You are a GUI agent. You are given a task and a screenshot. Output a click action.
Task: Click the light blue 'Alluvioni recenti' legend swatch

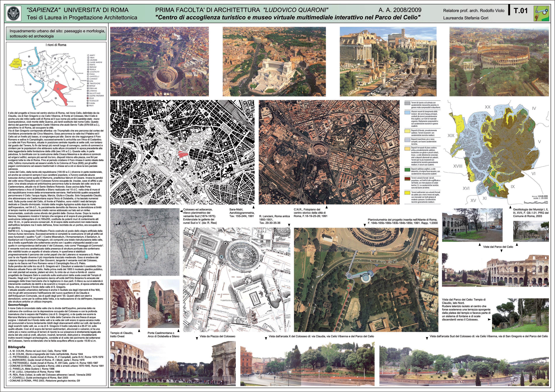407,113
